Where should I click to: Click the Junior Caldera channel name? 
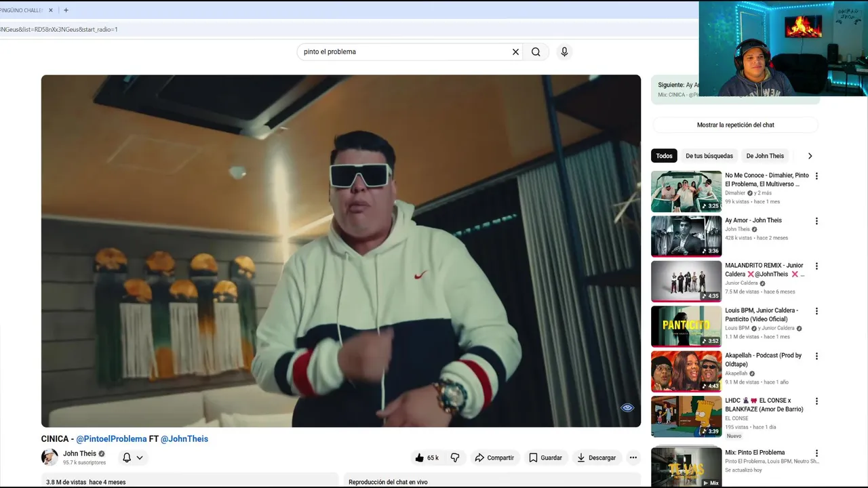[741, 283]
